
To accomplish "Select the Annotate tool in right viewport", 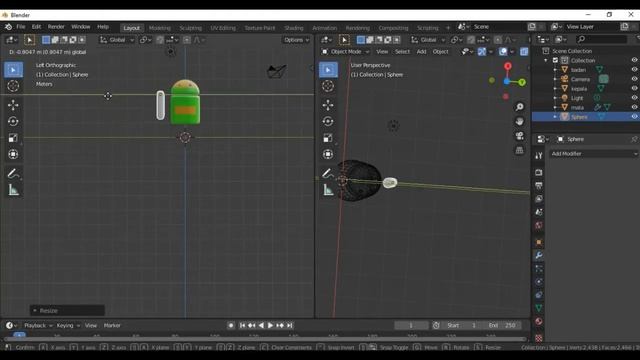I will 328,173.
